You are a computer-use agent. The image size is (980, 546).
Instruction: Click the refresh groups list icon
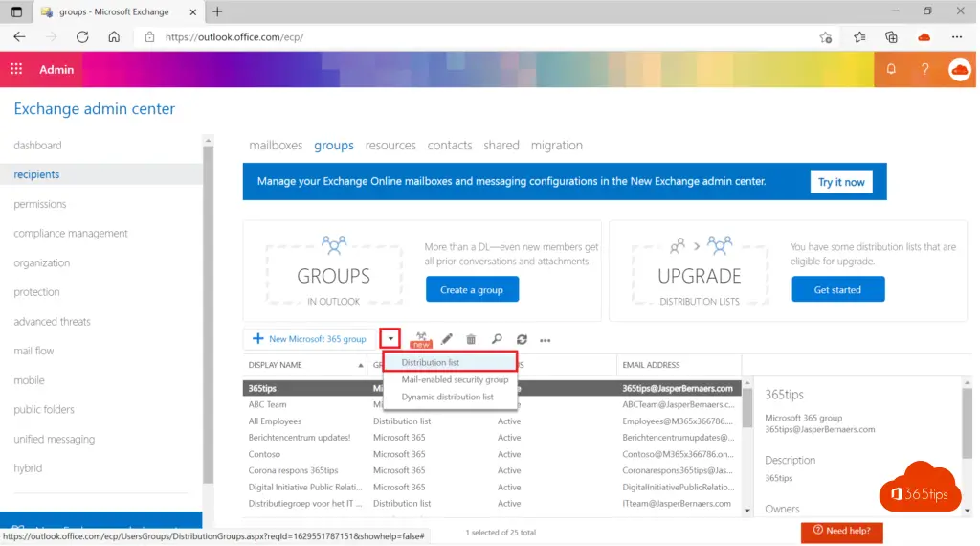523,340
